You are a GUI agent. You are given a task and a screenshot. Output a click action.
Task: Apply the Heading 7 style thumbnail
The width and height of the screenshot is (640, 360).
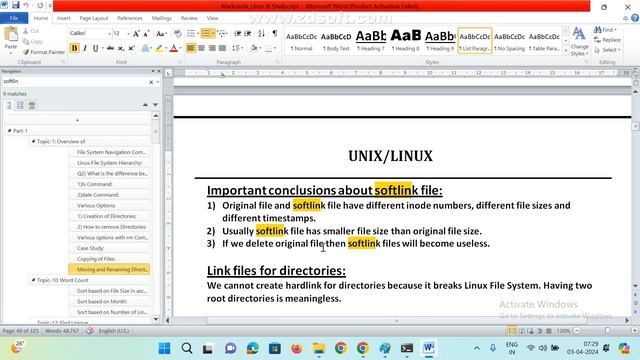(x=371, y=41)
